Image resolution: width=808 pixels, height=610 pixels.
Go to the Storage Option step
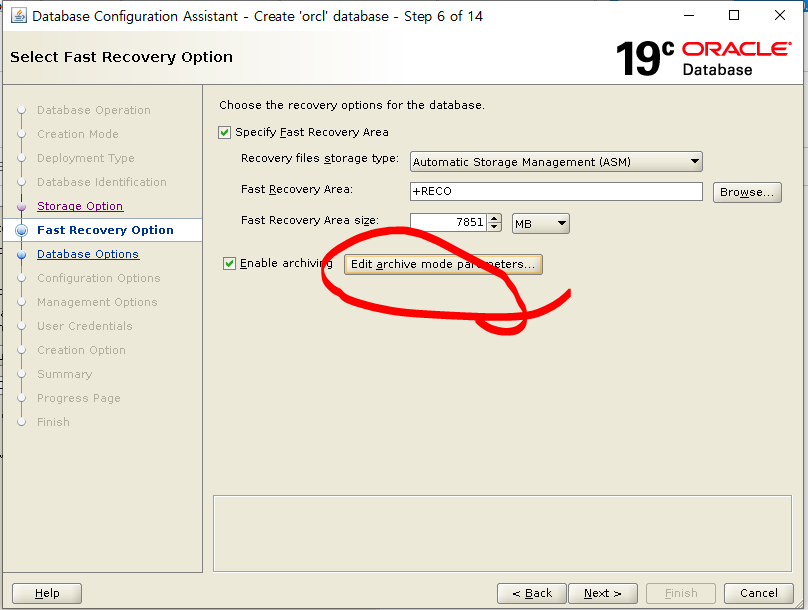click(80, 206)
